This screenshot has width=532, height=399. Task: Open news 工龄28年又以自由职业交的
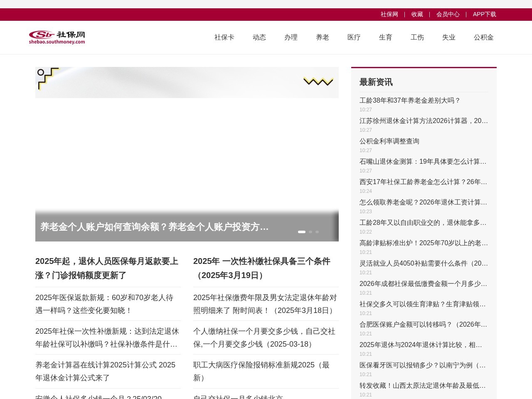pos(424,223)
